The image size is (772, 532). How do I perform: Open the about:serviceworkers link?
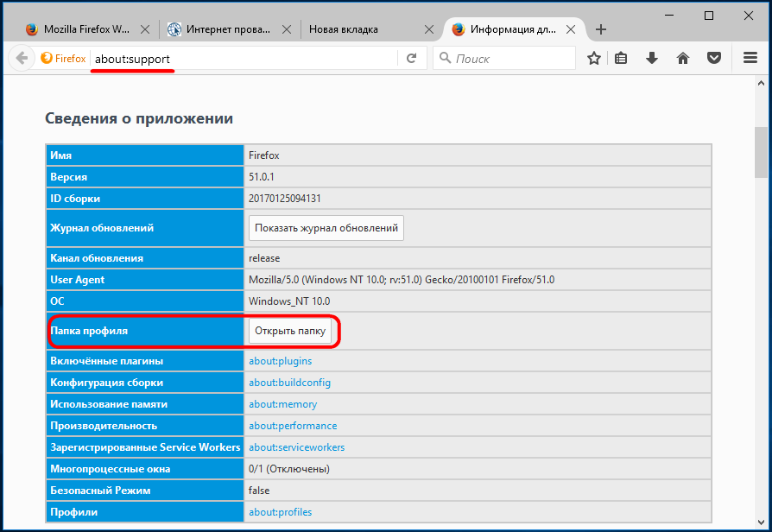click(x=296, y=447)
